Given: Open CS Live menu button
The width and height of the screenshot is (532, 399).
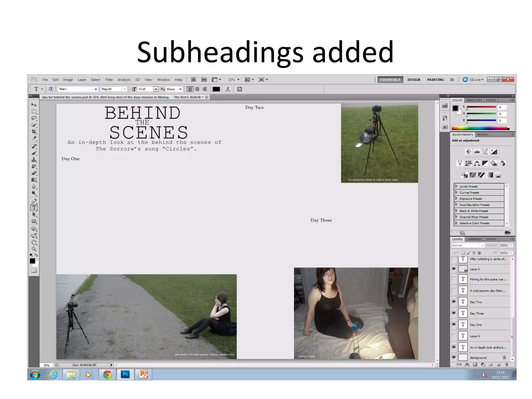Looking at the screenshot, I should point(473,80).
